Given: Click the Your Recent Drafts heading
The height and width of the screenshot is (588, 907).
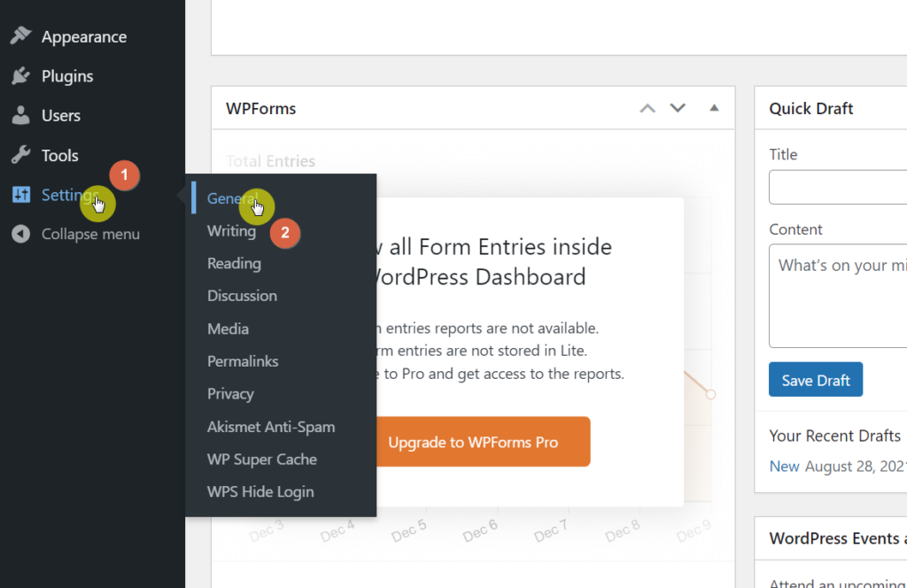Looking at the screenshot, I should click(x=834, y=436).
